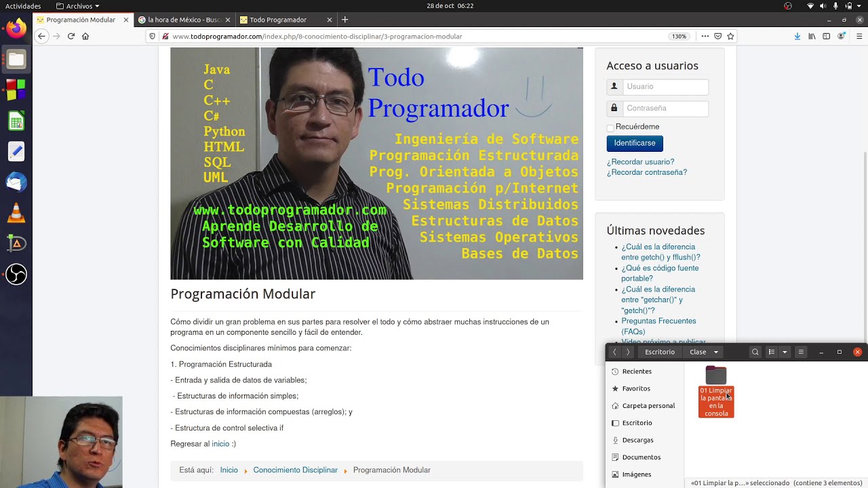
Task: Show Firefox downloads panel
Action: 797,37
